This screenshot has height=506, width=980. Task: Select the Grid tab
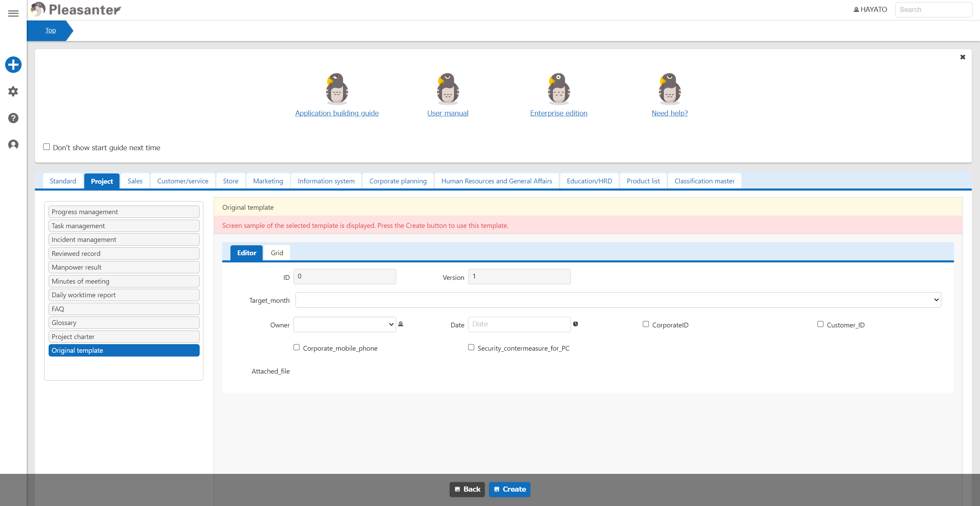coord(277,253)
